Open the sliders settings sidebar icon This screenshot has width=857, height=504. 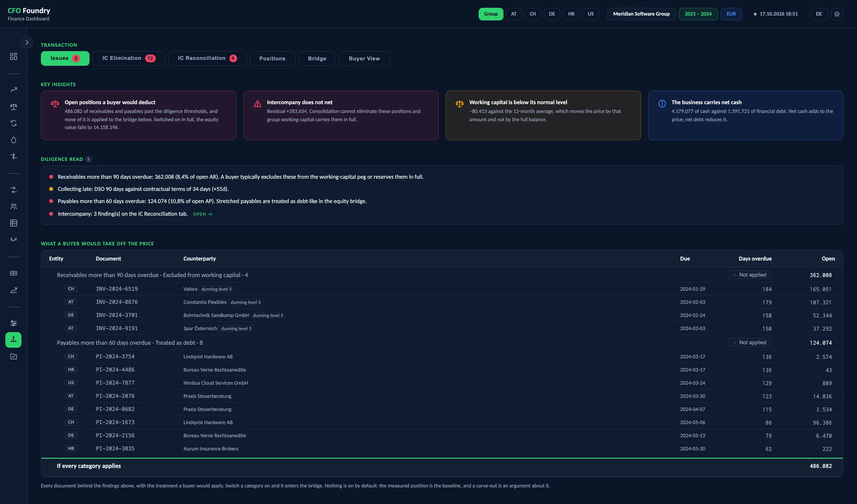click(14, 323)
